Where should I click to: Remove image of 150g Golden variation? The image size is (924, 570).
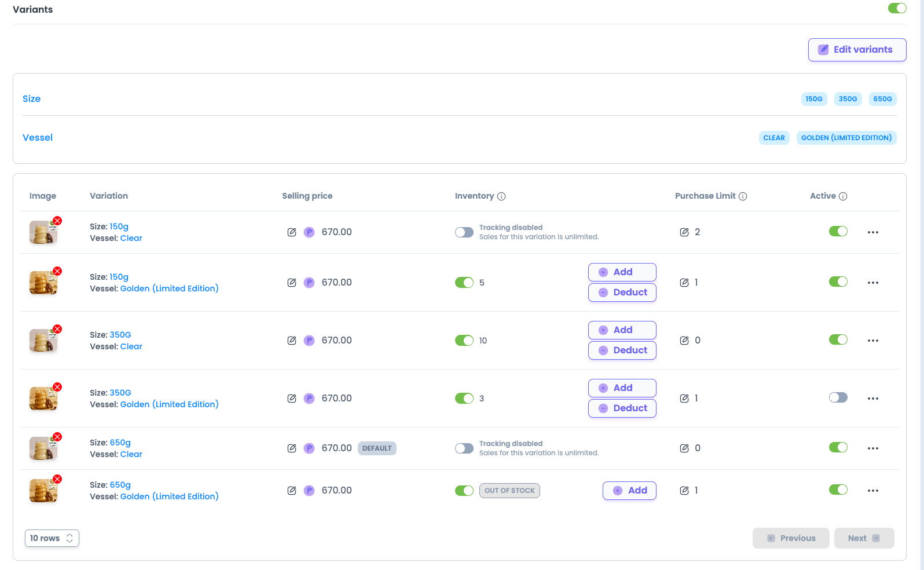pyautogui.click(x=57, y=271)
